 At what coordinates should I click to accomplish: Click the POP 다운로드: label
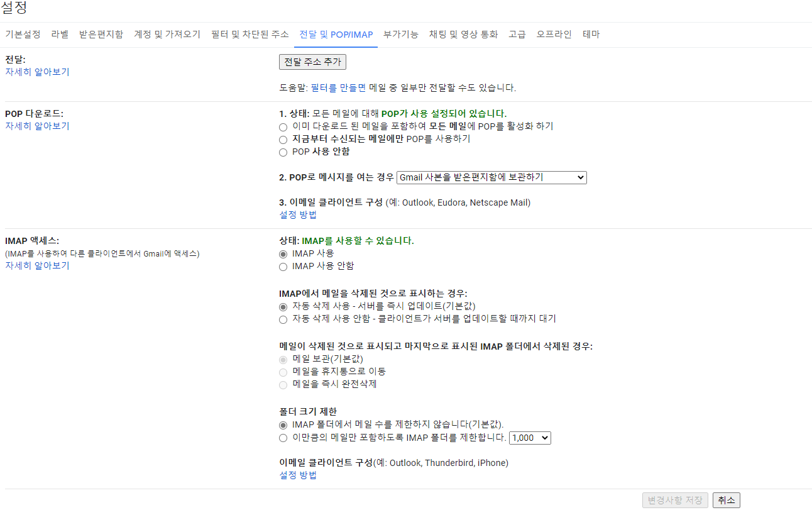click(34, 114)
